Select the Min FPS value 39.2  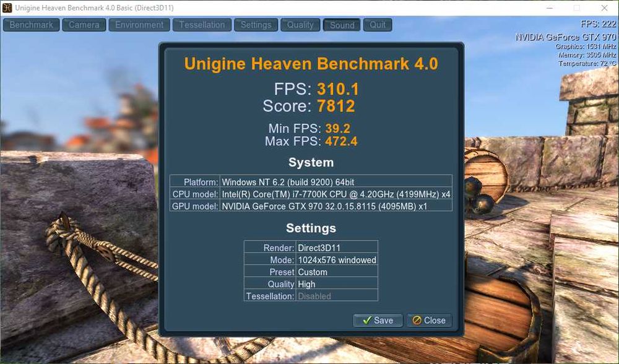338,128
